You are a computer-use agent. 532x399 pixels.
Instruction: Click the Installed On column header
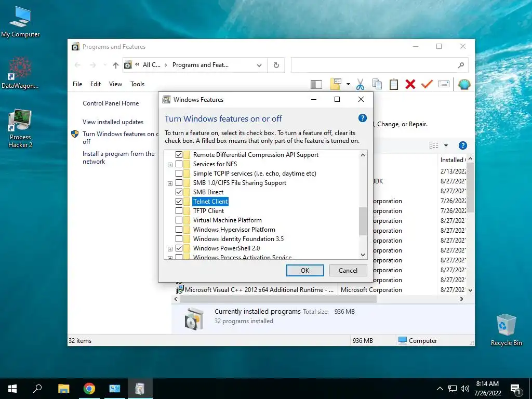[452, 160]
